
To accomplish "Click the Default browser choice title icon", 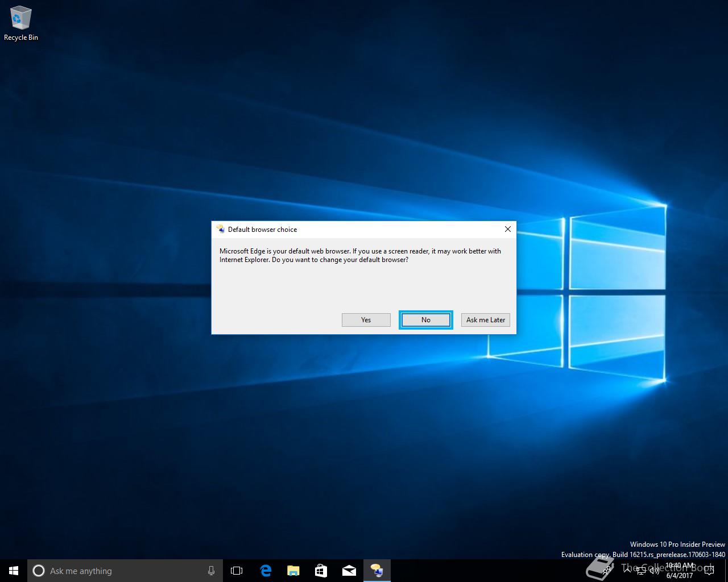I will point(221,229).
